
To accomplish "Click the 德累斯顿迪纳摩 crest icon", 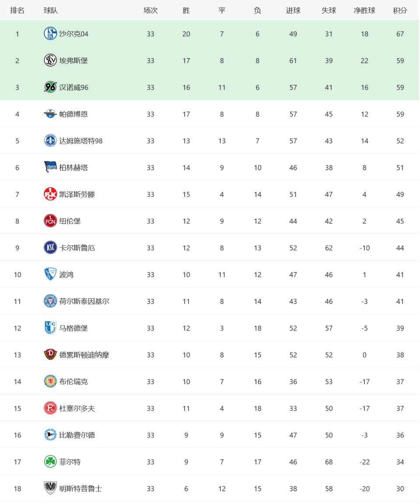I will [50, 354].
